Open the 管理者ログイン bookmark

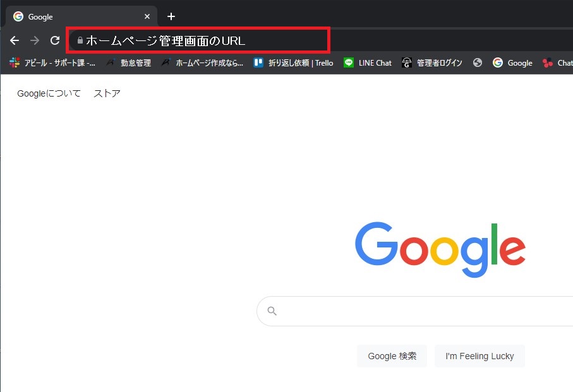pyautogui.click(x=433, y=62)
